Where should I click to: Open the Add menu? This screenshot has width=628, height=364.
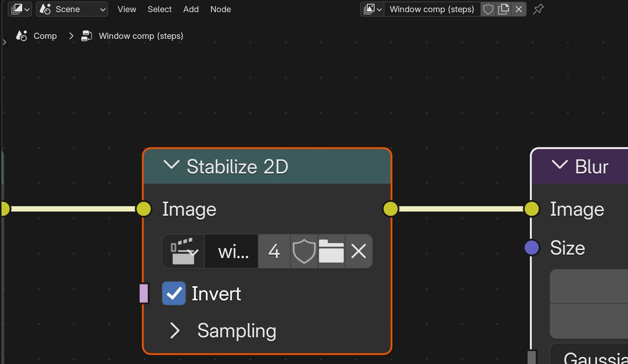(191, 9)
